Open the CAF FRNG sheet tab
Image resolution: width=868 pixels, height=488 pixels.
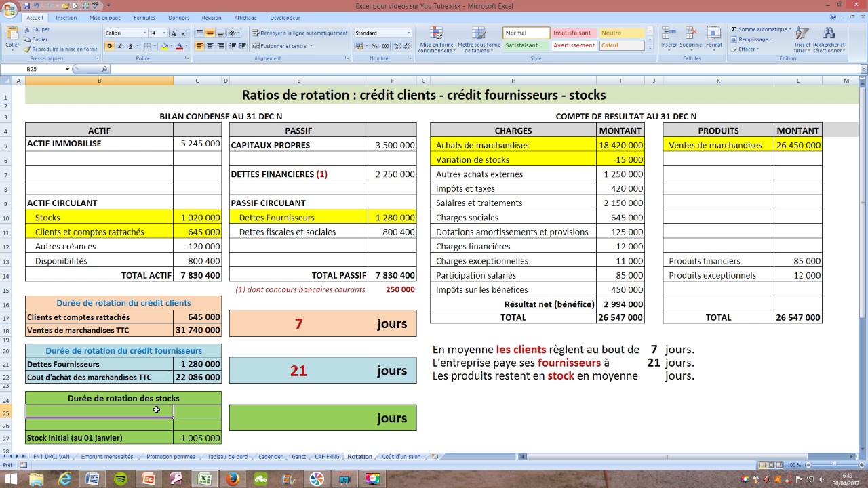pos(328,457)
